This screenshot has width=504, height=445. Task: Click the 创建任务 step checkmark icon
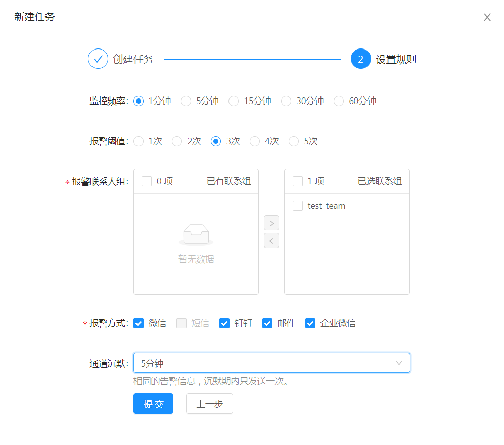[98, 59]
